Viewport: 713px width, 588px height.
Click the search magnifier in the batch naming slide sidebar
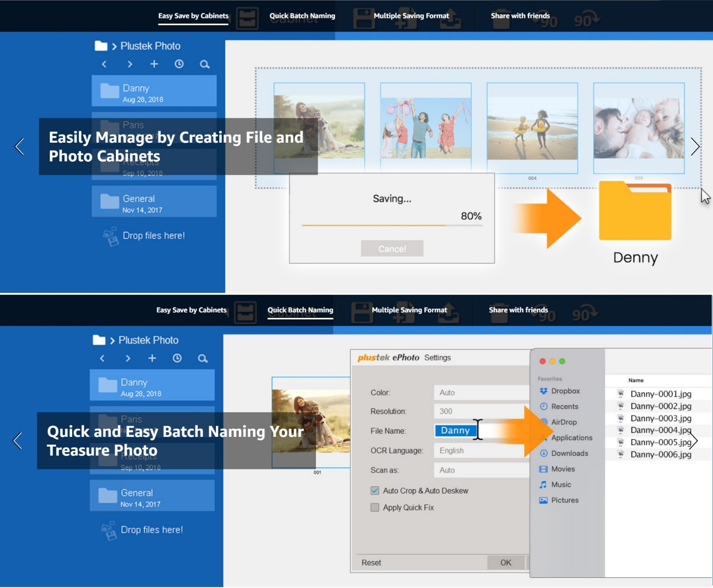(x=203, y=358)
